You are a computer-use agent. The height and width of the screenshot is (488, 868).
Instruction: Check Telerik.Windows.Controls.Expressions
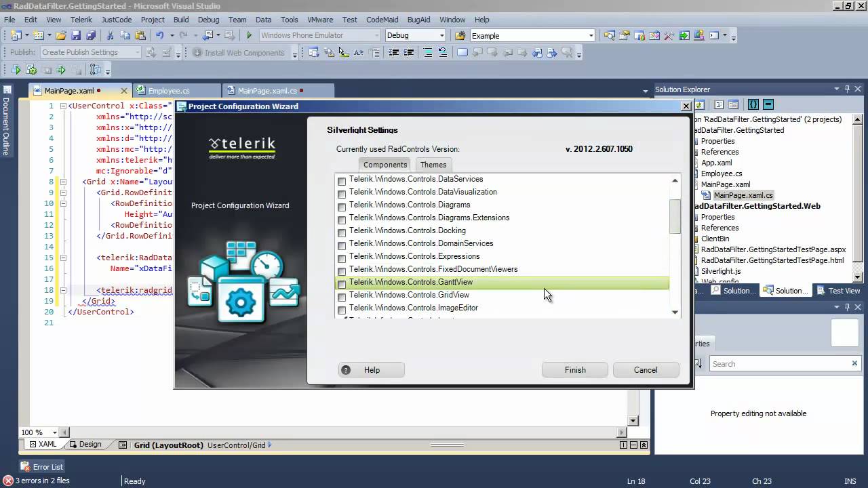342,258
